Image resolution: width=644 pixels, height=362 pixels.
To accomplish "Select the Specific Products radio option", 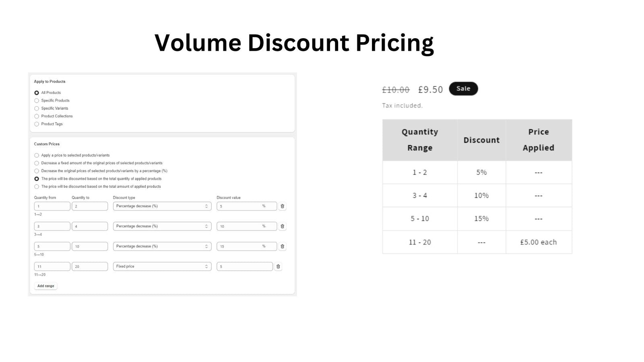I will [x=37, y=101].
